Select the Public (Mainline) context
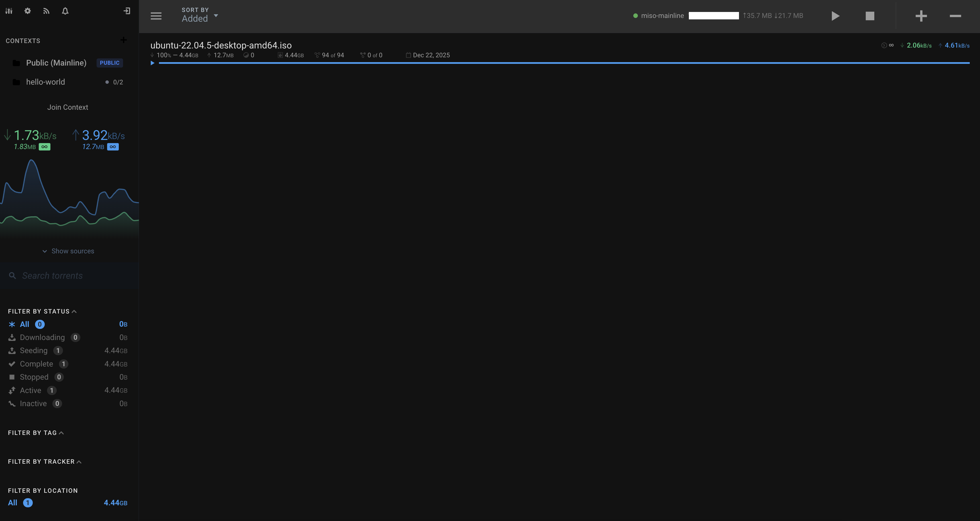The width and height of the screenshot is (980, 521). tap(56, 62)
